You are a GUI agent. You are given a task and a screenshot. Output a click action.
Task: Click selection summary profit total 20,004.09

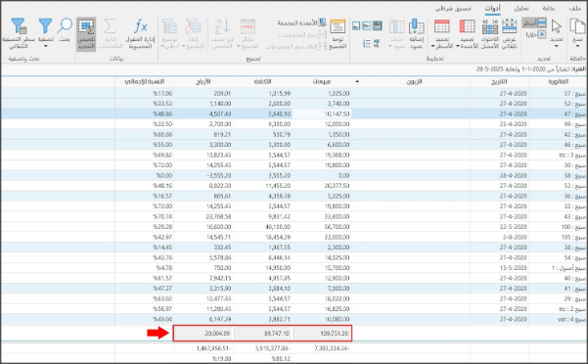point(204,334)
